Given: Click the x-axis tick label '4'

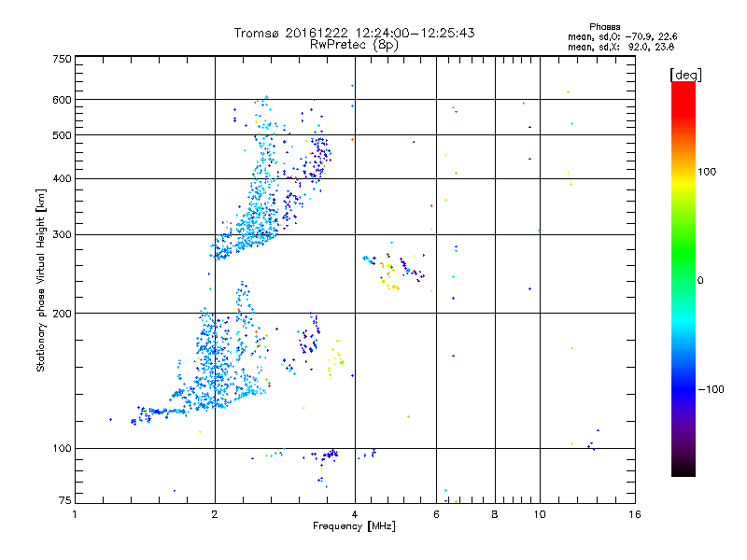Looking at the screenshot, I should (355, 514).
